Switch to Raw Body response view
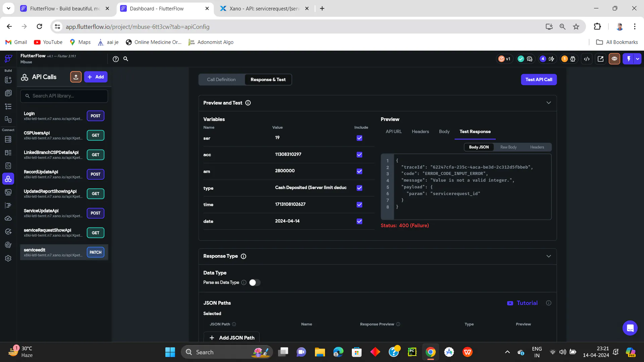Image resolution: width=644 pixels, height=362 pixels. (508, 147)
